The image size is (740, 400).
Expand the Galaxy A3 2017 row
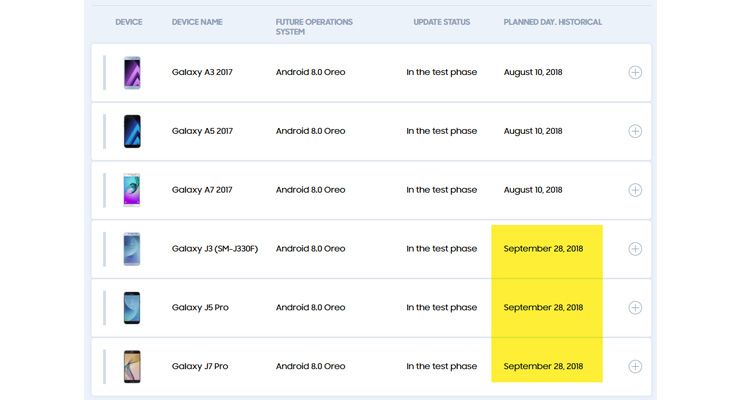coord(635,72)
